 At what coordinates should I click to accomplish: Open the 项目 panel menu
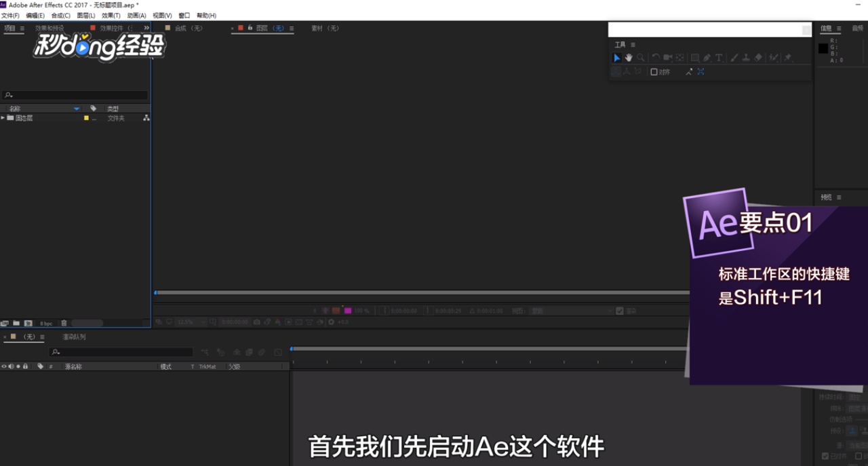pos(22,28)
